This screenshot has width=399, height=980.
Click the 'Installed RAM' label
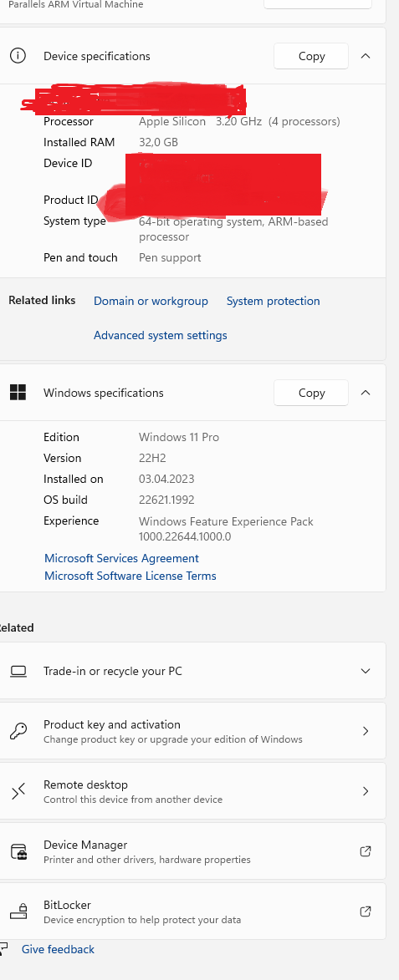coord(79,143)
